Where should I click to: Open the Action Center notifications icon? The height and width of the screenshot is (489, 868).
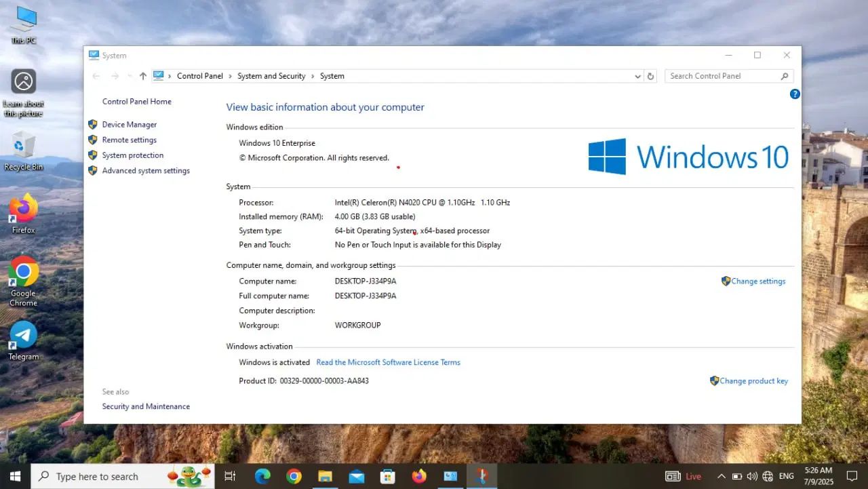852,476
